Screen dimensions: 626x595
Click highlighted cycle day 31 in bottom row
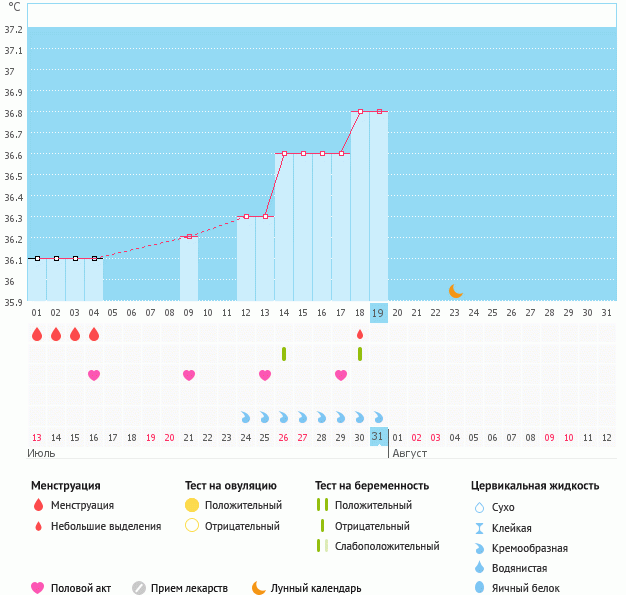[379, 437]
